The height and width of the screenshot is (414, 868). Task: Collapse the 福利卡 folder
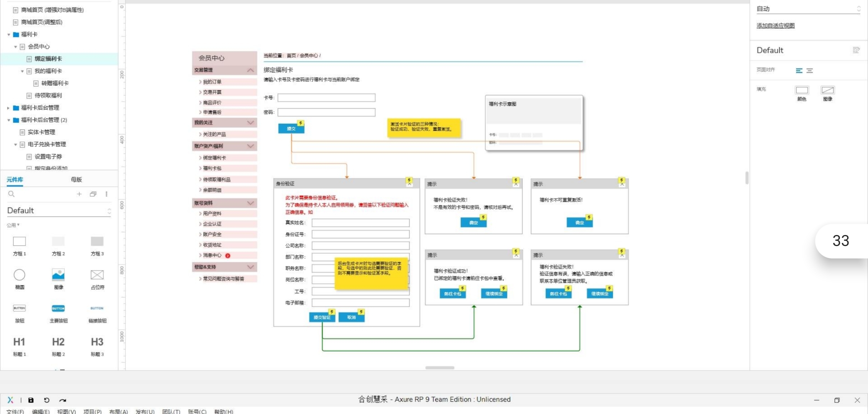(9, 34)
